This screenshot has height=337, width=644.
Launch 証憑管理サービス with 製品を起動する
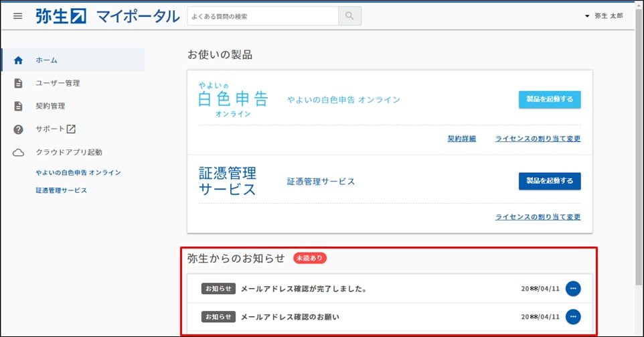[x=550, y=181]
